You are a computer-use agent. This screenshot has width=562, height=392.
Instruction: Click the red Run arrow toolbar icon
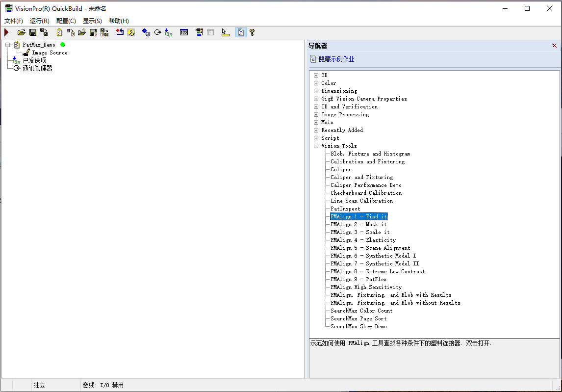coord(6,32)
